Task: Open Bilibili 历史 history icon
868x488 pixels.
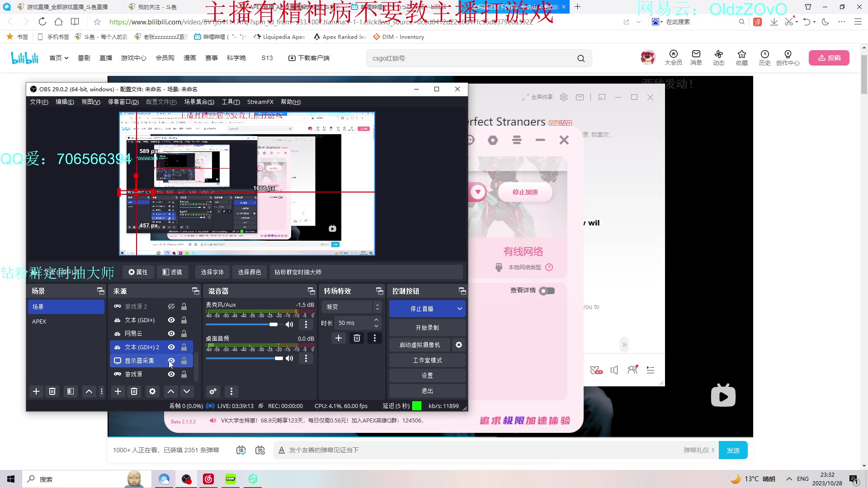Action: coord(765,58)
